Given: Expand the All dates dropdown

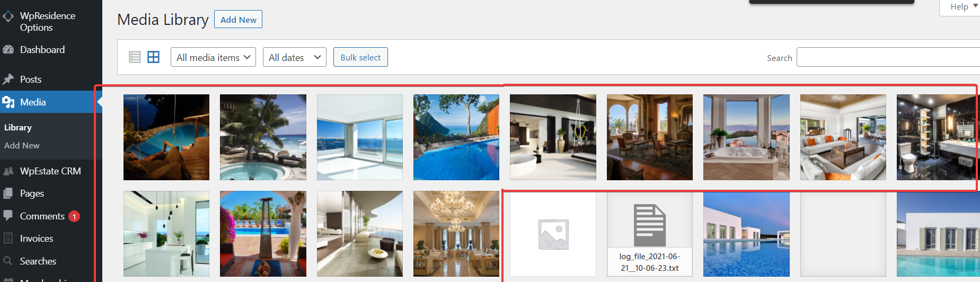Looking at the screenshot, I should tap(295, 57).
